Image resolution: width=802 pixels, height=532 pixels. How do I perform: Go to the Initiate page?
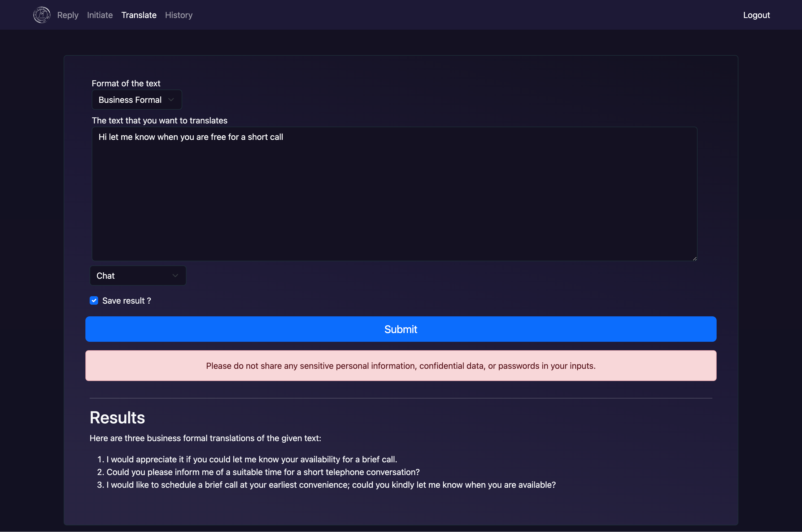coord(100,15)
